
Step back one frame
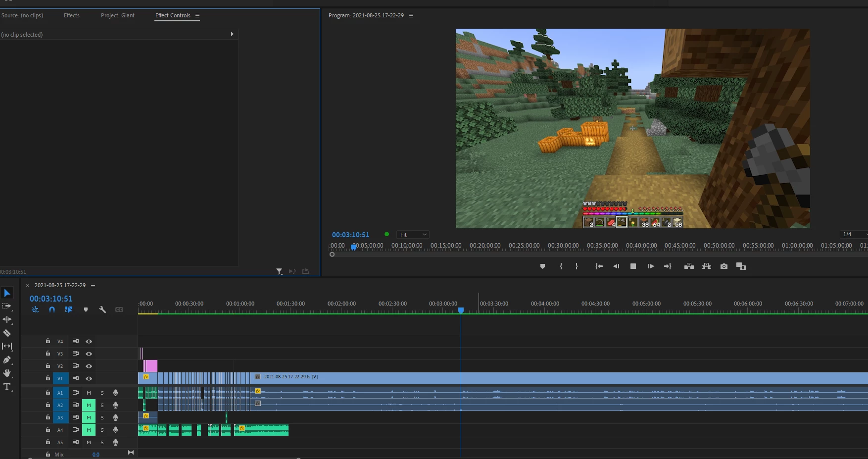click(x=616, y=266)
